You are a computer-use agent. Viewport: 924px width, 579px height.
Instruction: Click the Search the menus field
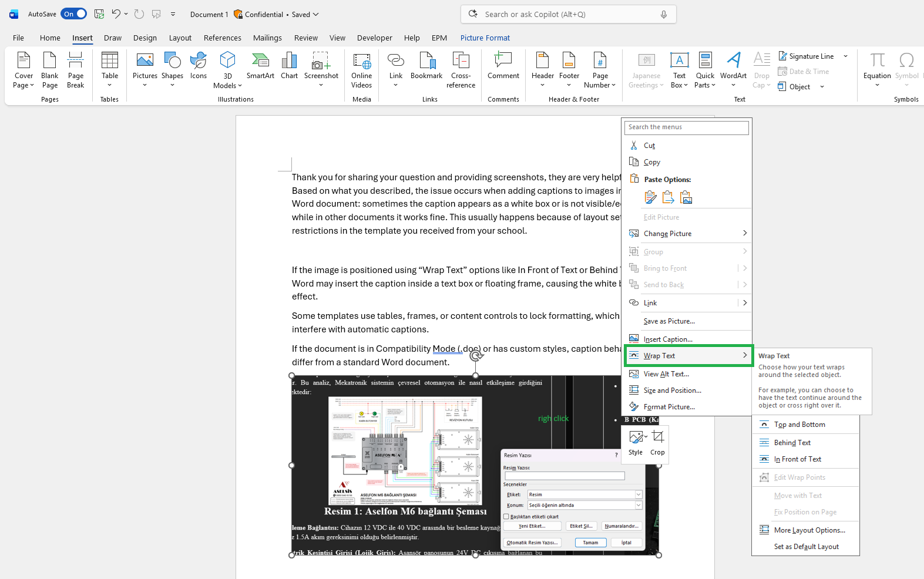[686, 127]
